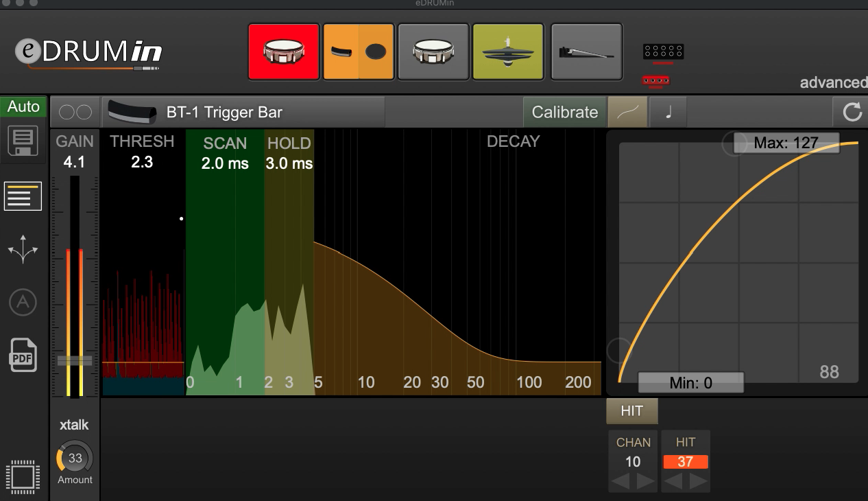Open the PDF manual icon
The height and width of the screenshot is (501, 868).
point(23,356)
